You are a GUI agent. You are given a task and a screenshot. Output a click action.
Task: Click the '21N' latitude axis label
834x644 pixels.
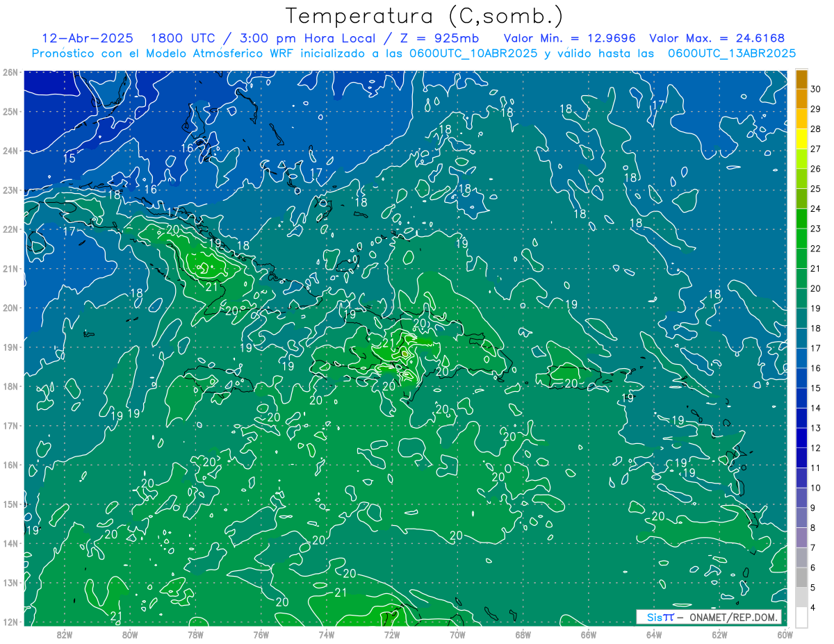tap(10, 269)
